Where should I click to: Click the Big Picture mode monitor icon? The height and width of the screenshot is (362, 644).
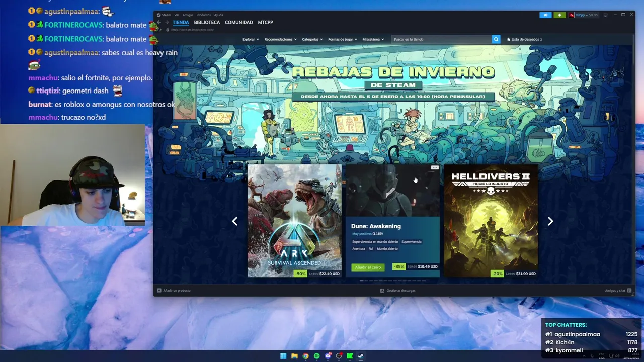(x=605, y=15)
